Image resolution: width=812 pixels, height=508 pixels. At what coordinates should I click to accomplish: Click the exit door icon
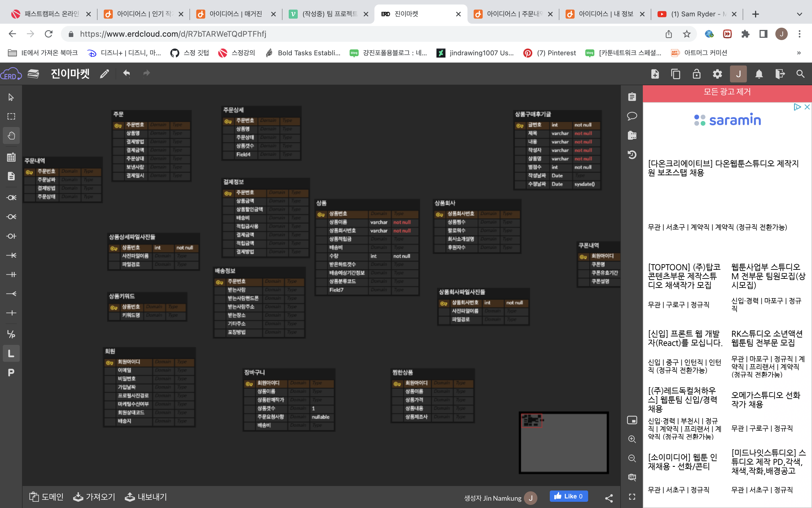pyautogui.click(x=780, y=74)
